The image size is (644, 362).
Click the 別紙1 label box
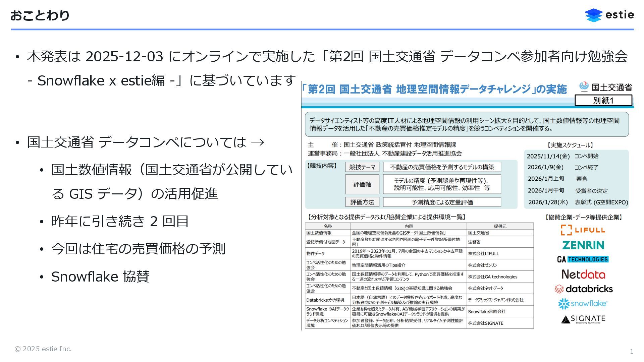(603, 100)
